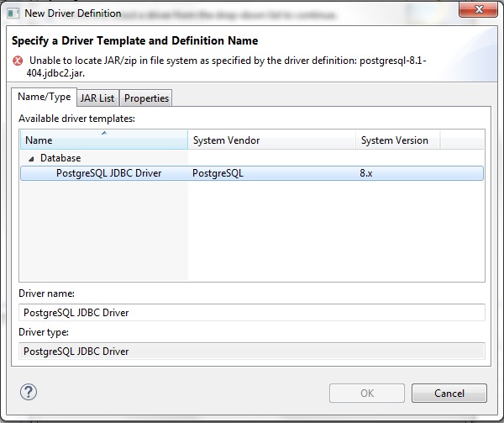
Task: Sort by System Version column header
Action: 398,140
